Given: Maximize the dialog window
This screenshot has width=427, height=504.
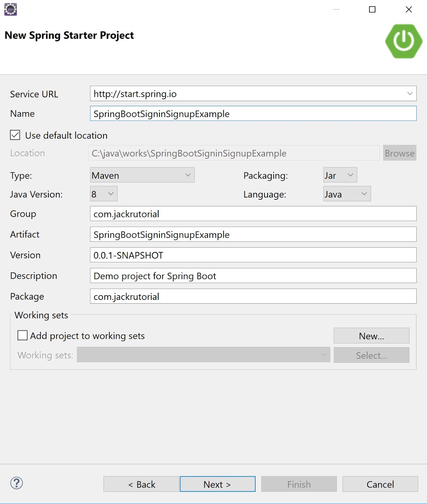Looking at the screenshot, I should [372, 9].
